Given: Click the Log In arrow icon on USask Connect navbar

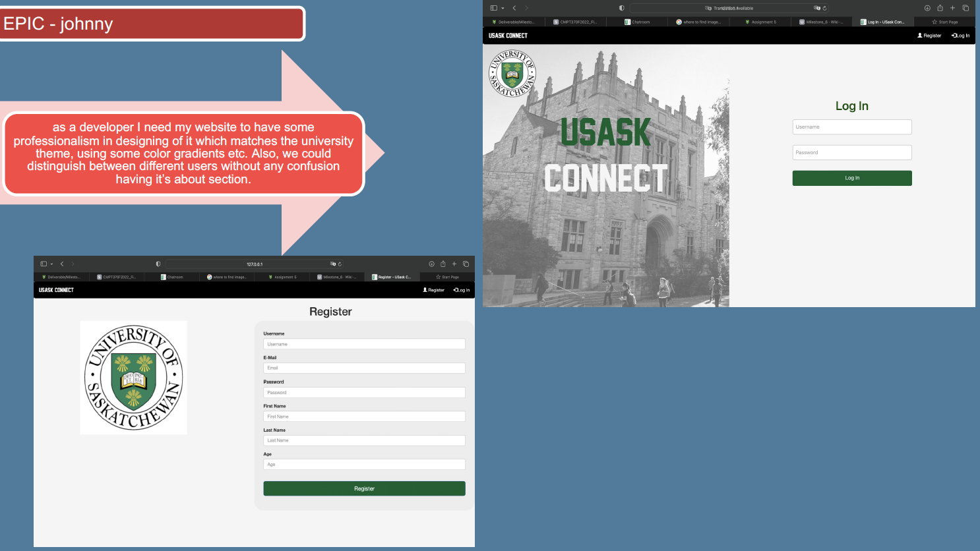Looking at the screenshot, I should point(953,36).
